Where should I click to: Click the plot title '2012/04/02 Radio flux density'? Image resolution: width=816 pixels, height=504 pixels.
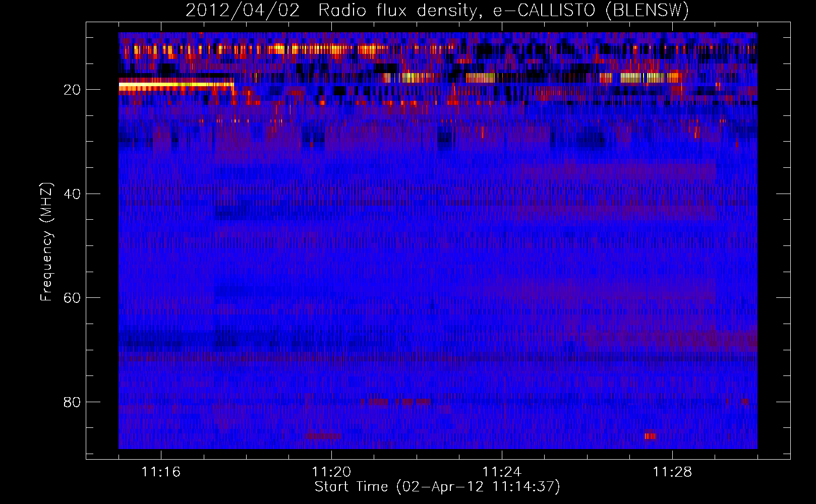[x=437, y=11]
